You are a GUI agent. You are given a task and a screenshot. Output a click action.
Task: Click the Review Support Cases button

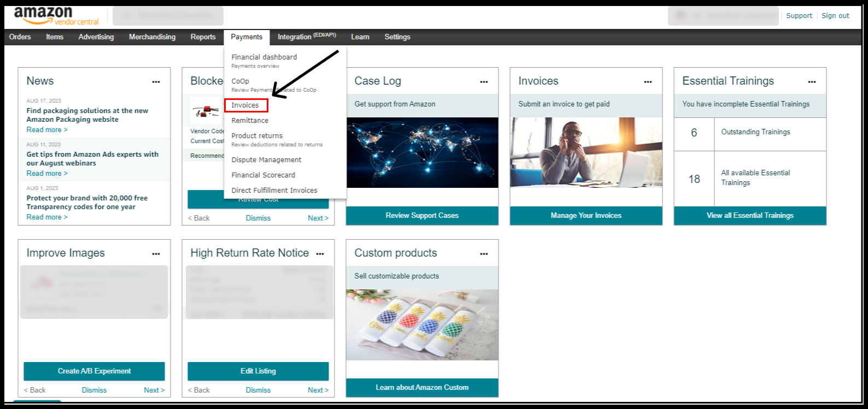pyautogui.click(x=422, y=216)
